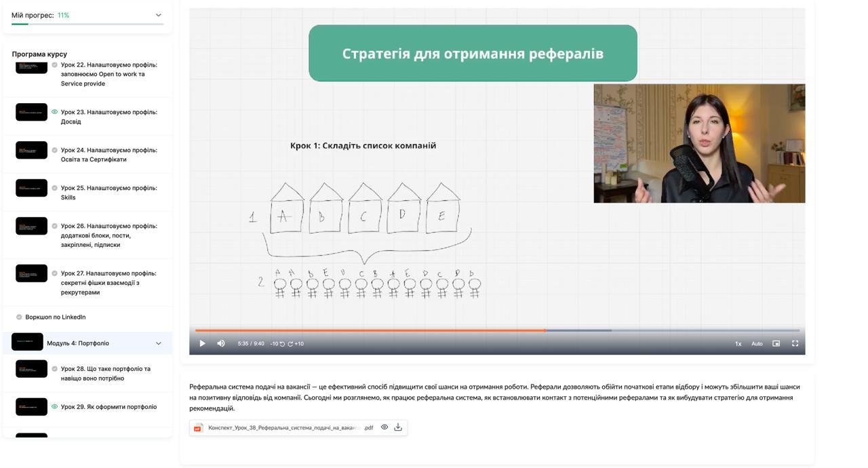Click the Урок 26 thumbnail
Viewport: 868px width, 468px height.
tap(31, 227)
